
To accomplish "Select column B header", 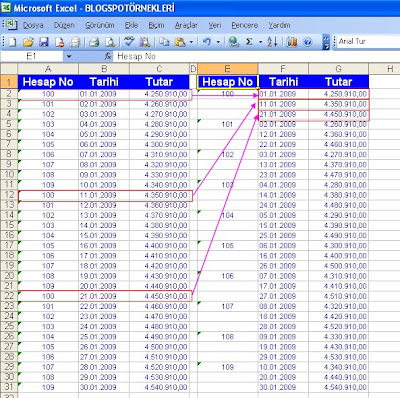I will pos(104,69).
